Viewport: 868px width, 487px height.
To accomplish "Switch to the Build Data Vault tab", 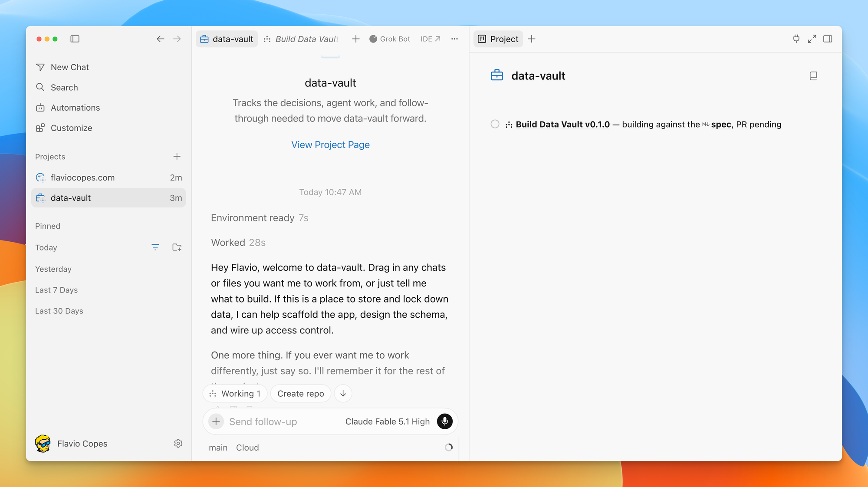I will [x=301, y=39].
